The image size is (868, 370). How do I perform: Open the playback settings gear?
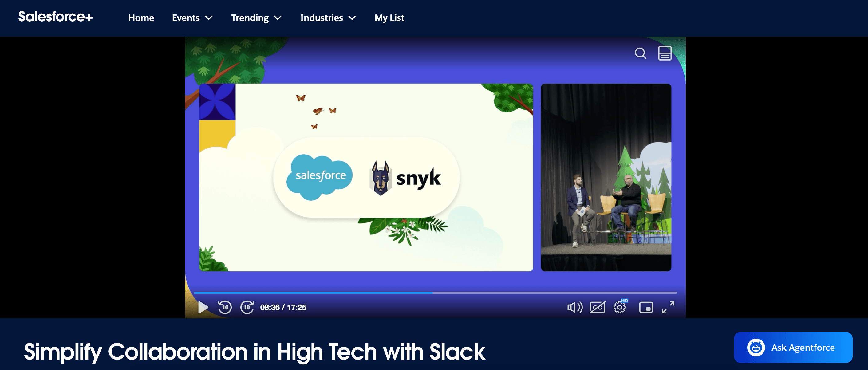click(619, 307)
